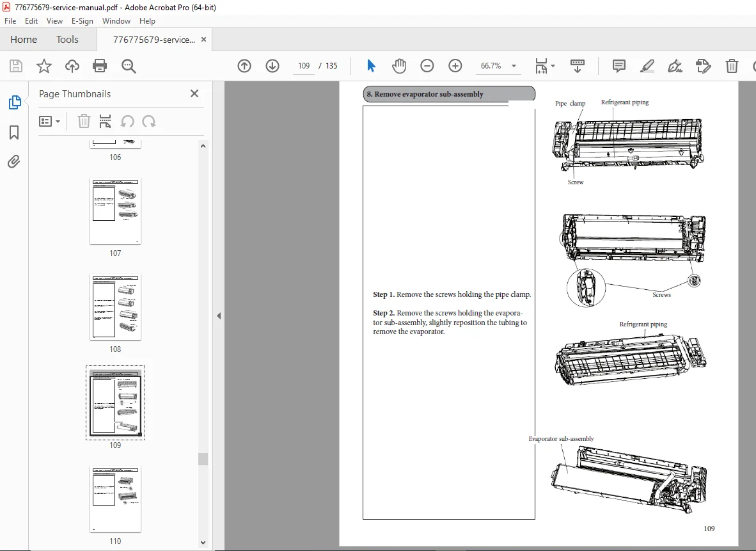Click the 'Step 1.' instruction text
Image resolution: width=756 pixels, height=551 pixels.
tap(452, 294)
